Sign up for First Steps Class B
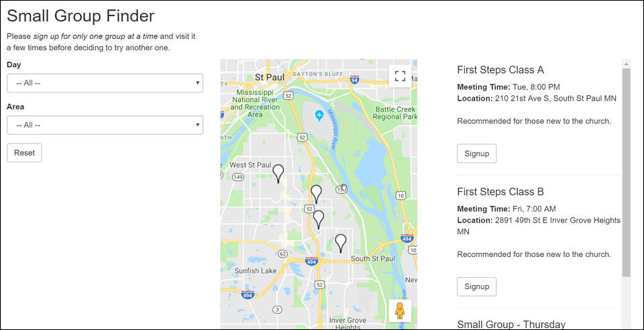The width and height of the screenshot is (644, 330). click(x=476, y=286)
